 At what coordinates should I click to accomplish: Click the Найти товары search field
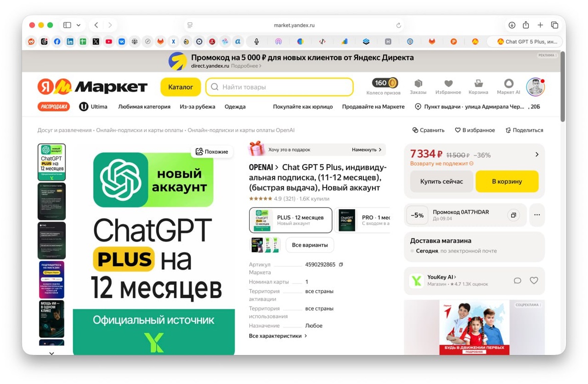[x=279, y=87]
